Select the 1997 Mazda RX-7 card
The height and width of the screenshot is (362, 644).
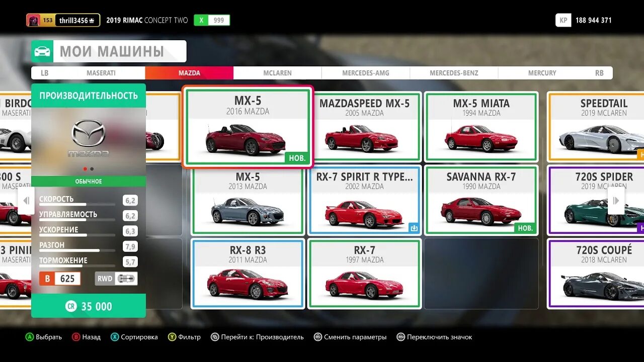coord(365,274)
